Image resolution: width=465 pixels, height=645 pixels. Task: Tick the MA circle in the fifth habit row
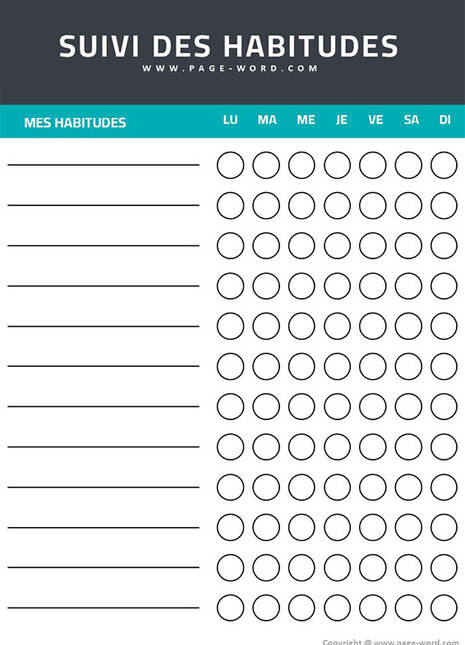(x=266, y=326)
